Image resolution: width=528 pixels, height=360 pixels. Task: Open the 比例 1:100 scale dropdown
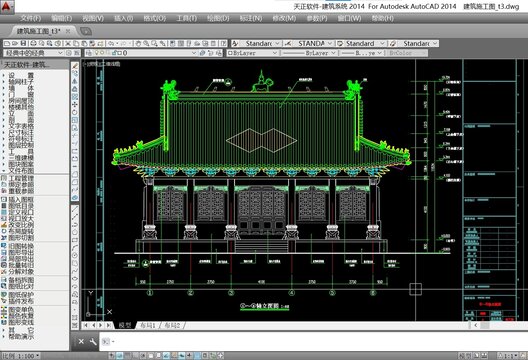(21, 356)
